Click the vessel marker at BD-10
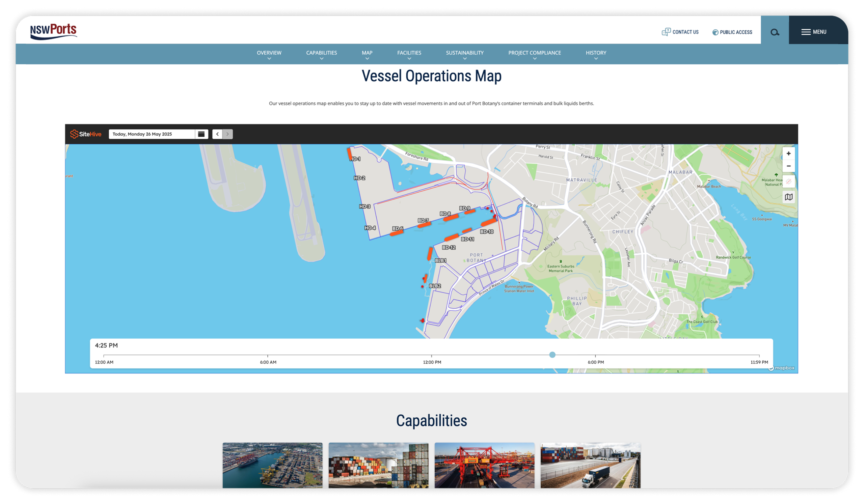Screen dimensions: 864x504 tap(489, 222)
